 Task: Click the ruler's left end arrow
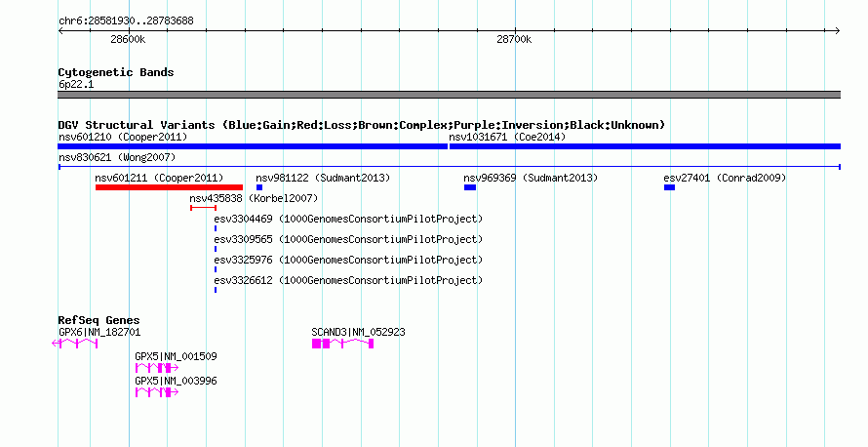[60, 31]
